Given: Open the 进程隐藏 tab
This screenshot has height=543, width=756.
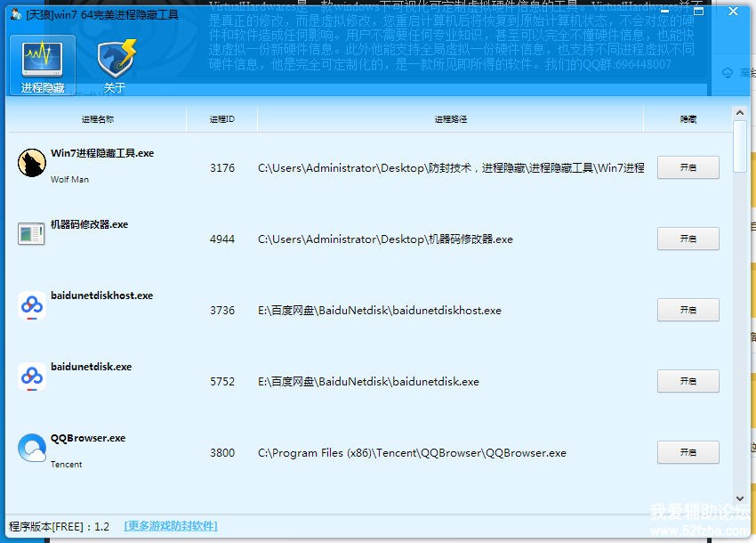Looking at the screenshot, I should click(x=43, y=65).
